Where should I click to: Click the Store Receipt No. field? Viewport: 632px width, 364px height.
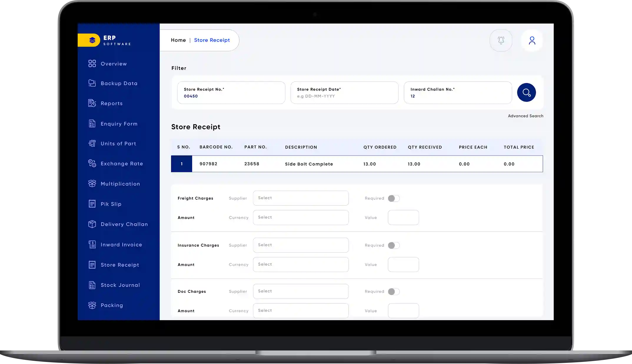(231, 93)
